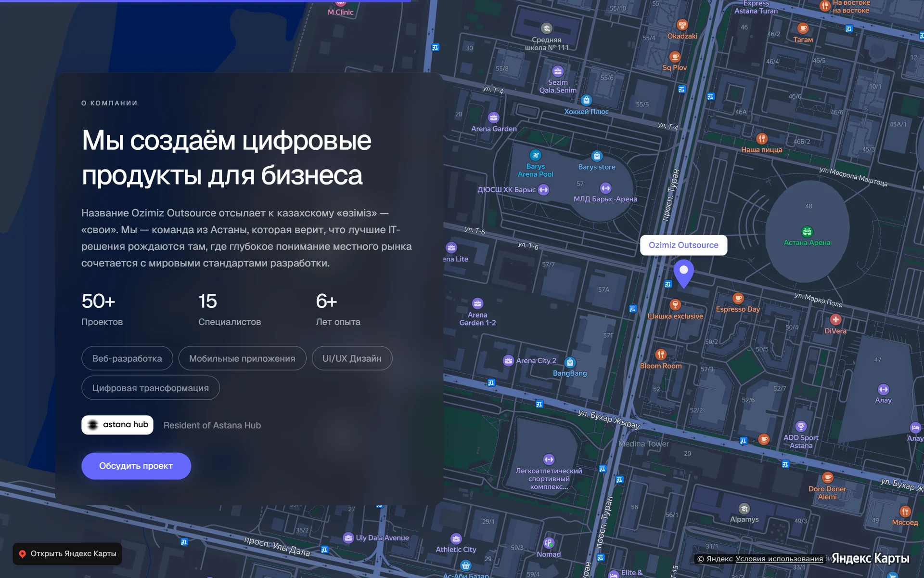Select the Sq Plov cafe icon
This screenshot has width=924, height=578.
point(675,57)
